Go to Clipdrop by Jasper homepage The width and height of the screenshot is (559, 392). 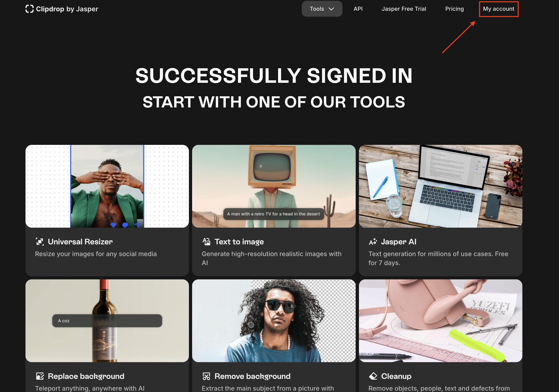(x=62, y=9)
